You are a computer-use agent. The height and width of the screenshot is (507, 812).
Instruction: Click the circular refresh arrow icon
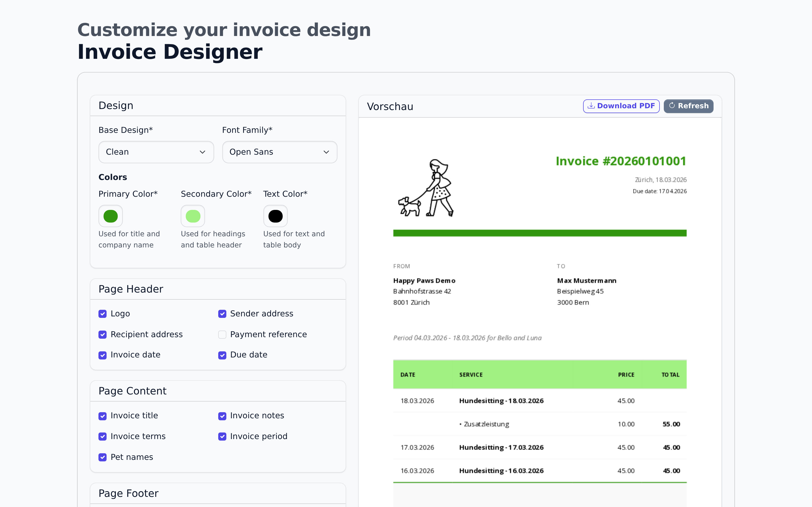(672, 105)
